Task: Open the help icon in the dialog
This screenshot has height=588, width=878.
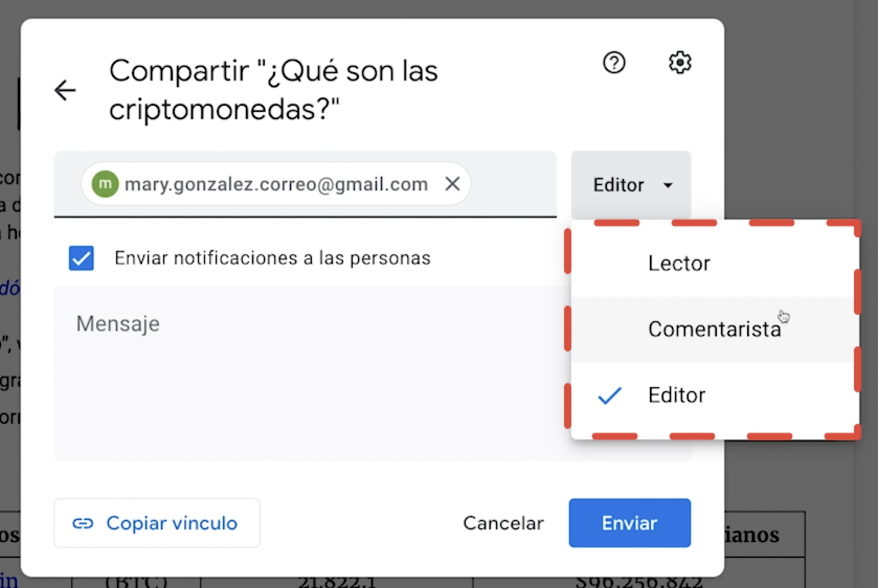Action: [x=614, y=63]
